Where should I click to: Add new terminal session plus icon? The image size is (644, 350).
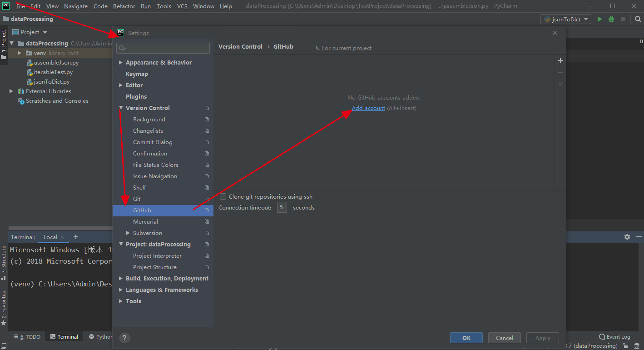point(76,237)
